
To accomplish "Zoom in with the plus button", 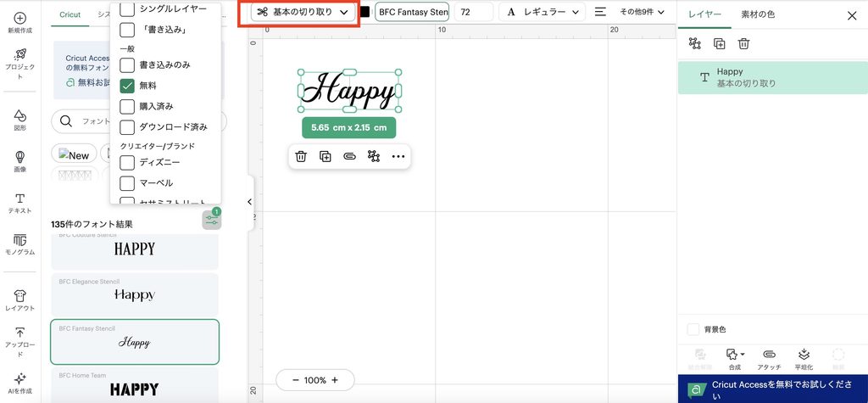I will (x=334, y=380).
